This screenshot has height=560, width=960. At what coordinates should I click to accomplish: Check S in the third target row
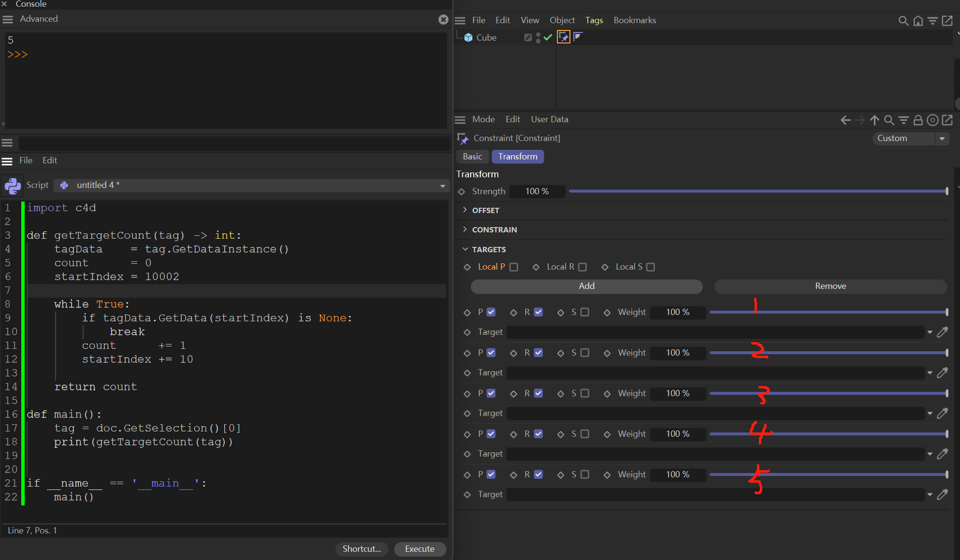click(x=585, y=393)
